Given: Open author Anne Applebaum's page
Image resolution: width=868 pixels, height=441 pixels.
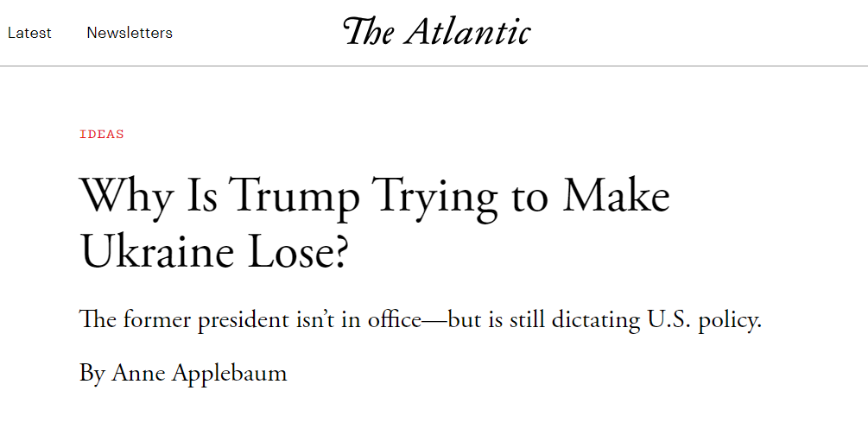Looking at the screenshot, I should [200, 373].
